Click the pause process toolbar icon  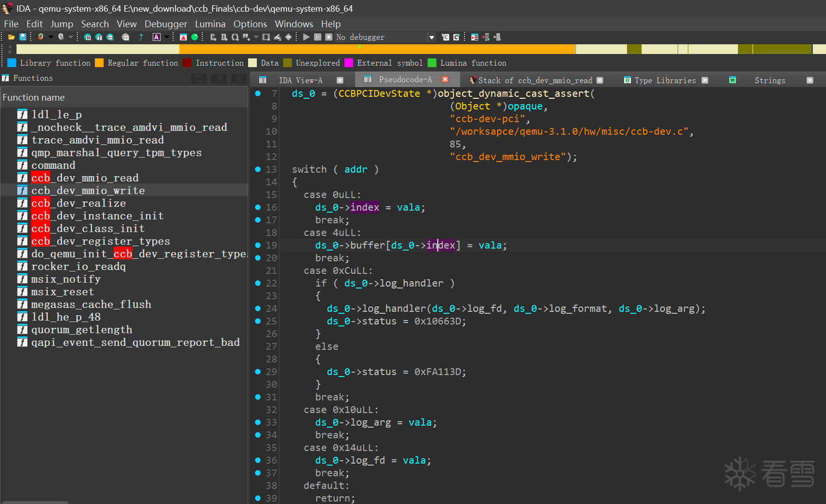click(318, 37)
